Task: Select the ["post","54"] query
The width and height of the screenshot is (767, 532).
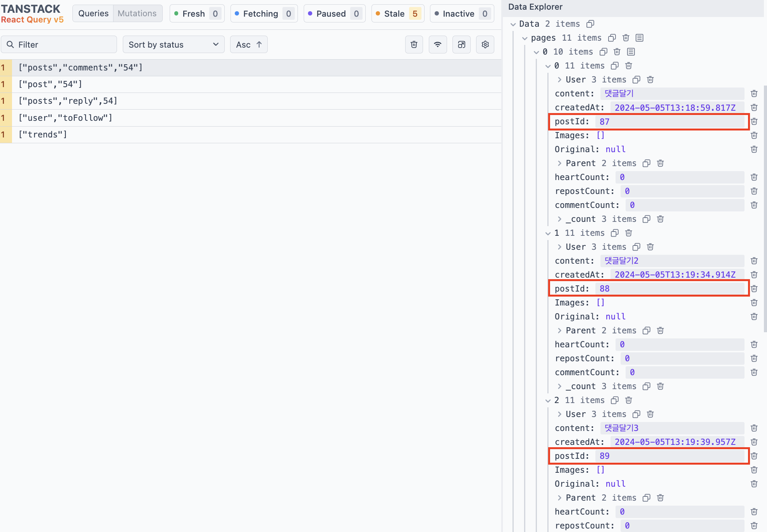Action: tap(251, 84)
